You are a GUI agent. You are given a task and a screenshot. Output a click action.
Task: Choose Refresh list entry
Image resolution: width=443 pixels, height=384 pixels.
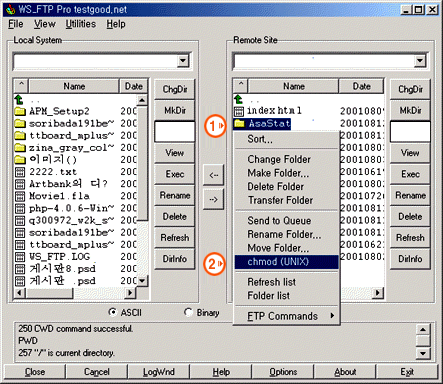[x=287, y=282]
